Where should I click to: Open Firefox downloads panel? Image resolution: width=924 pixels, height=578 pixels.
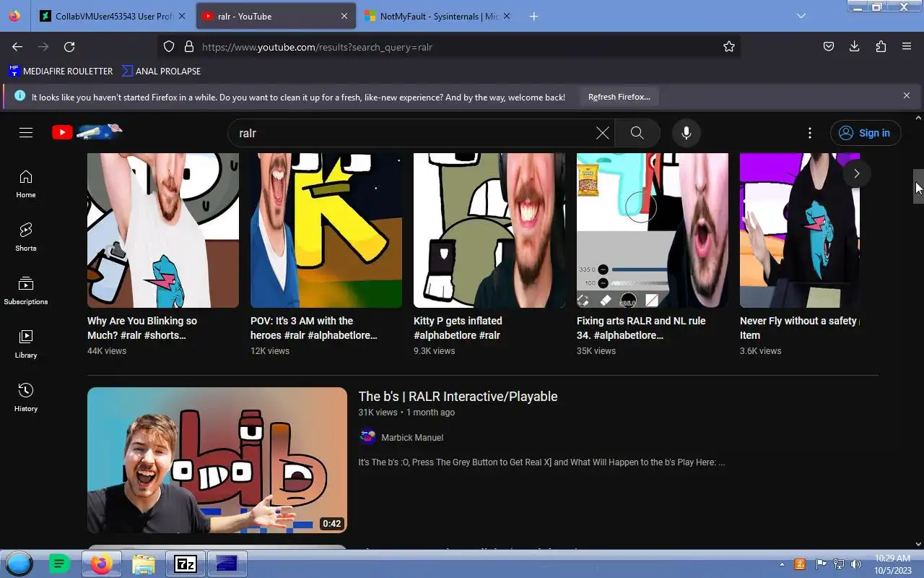pos(855,46)
